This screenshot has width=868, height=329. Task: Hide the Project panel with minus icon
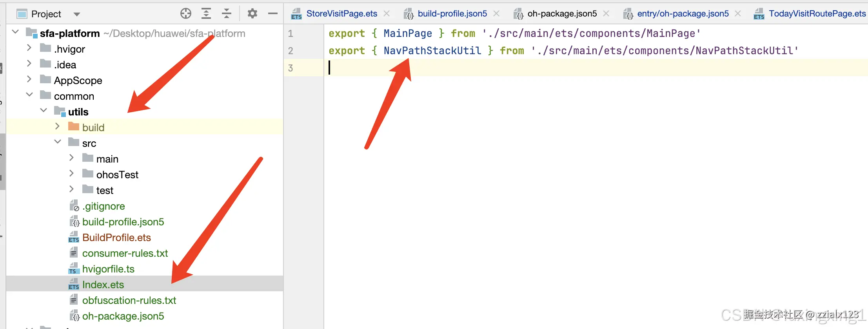273,14
